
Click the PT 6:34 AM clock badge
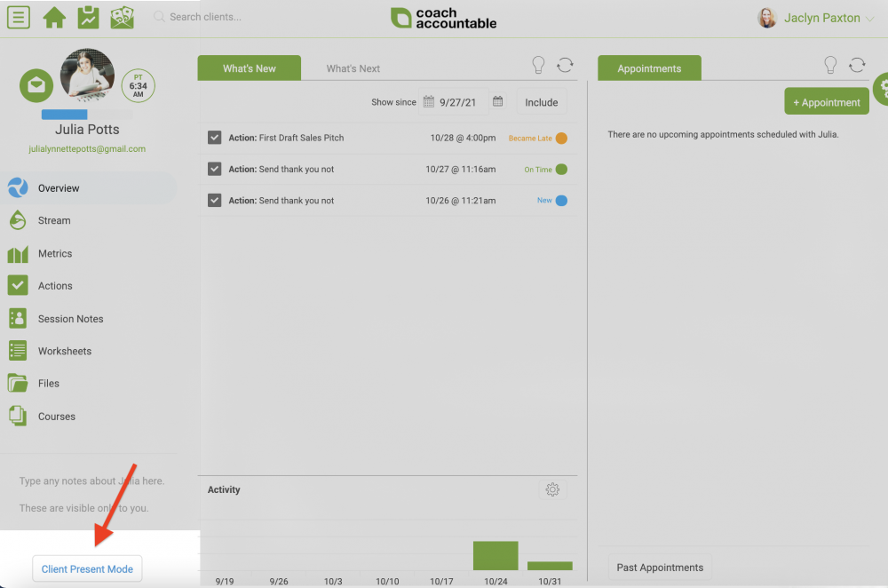(x=139, y=85)
